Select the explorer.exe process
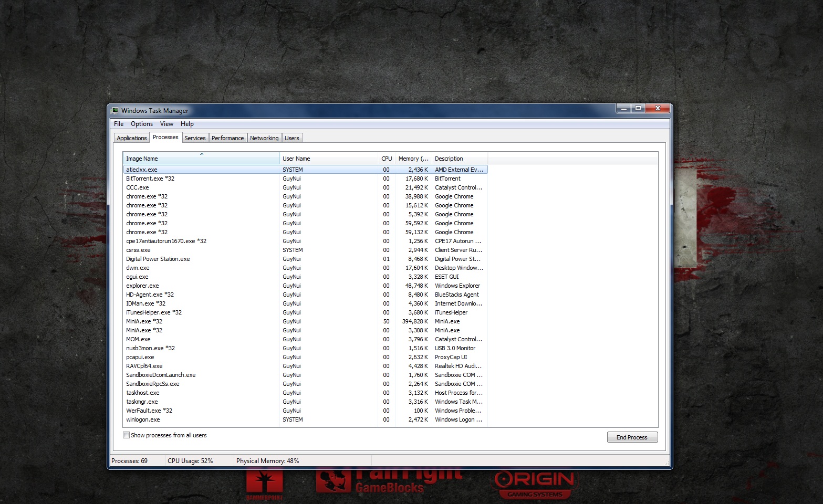 click(306, 286)
